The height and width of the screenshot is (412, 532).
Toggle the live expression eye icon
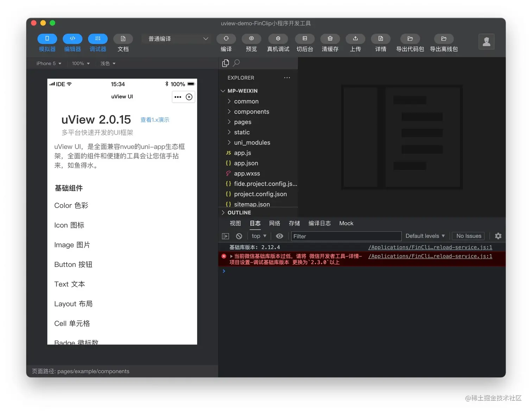coord(279,236)
